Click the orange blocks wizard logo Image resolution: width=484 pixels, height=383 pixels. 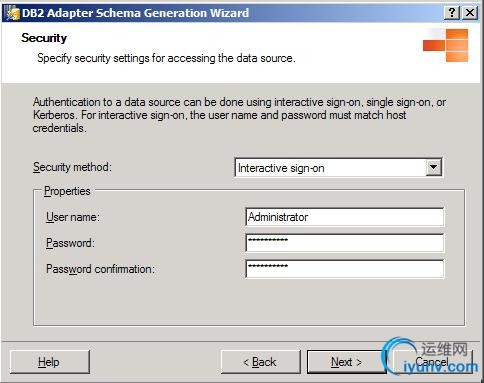click(x=445, y=45)
